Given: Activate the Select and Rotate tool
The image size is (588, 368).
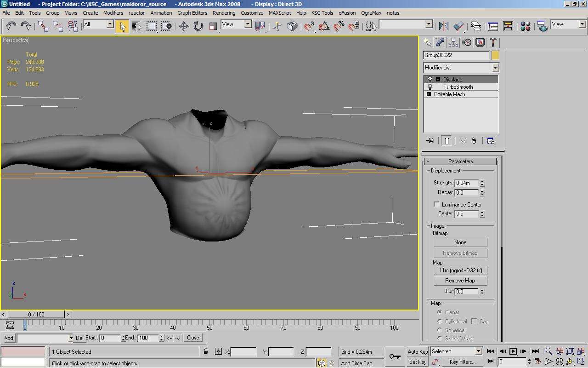Looking at the screenshot, I should click(x=198, y=26).
